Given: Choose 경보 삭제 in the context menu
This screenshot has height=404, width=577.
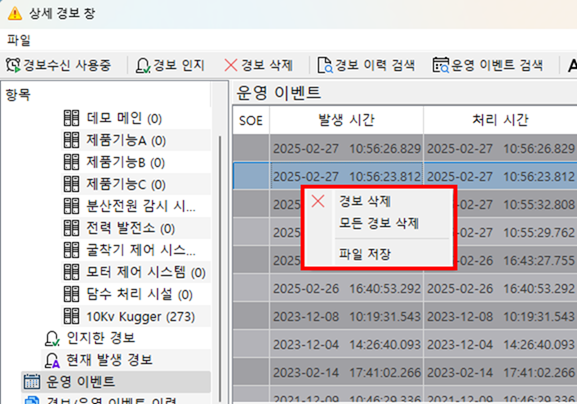Looking at the screenshot, I should coord(365,201).
